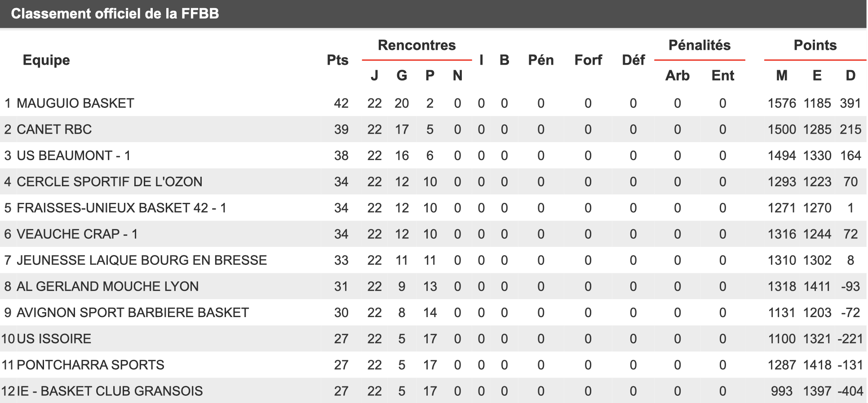Click the Equipe column header
The height and width of the screenshot is (403, 868).
(x=46, y=60)
